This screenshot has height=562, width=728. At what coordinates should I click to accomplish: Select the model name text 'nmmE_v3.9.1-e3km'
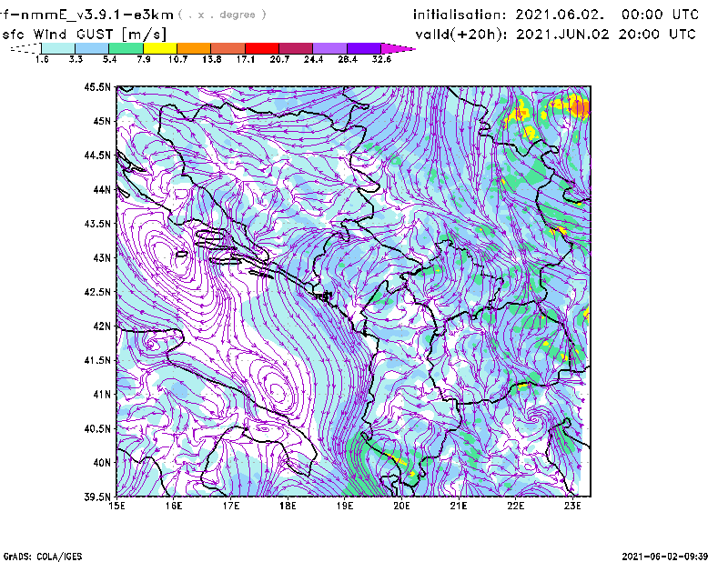97,15
